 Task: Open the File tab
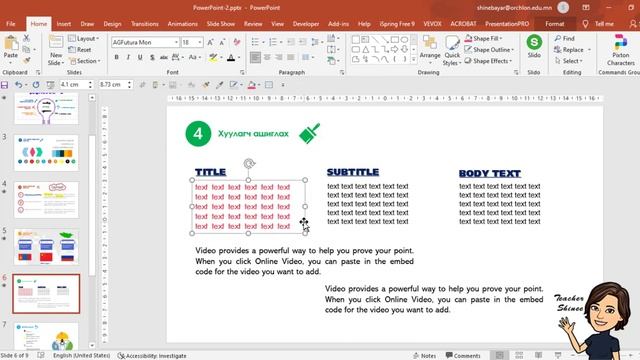click(x=11, y=24)
